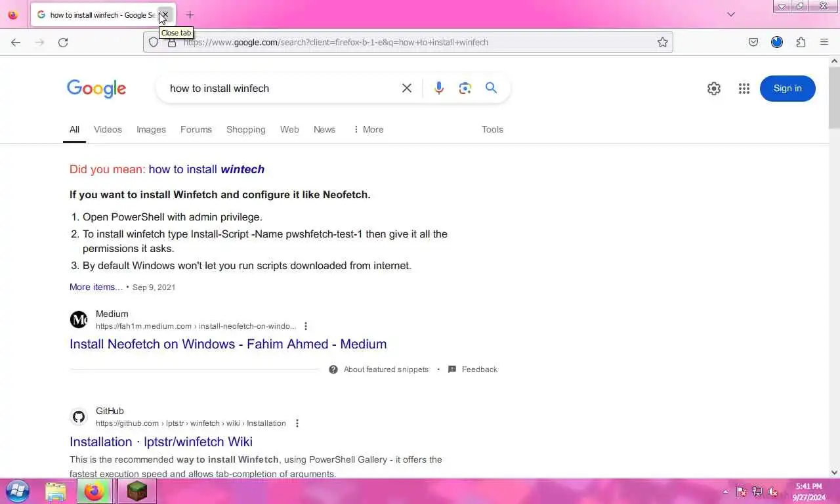Click scrollbar down arrow
Viewport: 840px width, 504px height.
(834, 472)
